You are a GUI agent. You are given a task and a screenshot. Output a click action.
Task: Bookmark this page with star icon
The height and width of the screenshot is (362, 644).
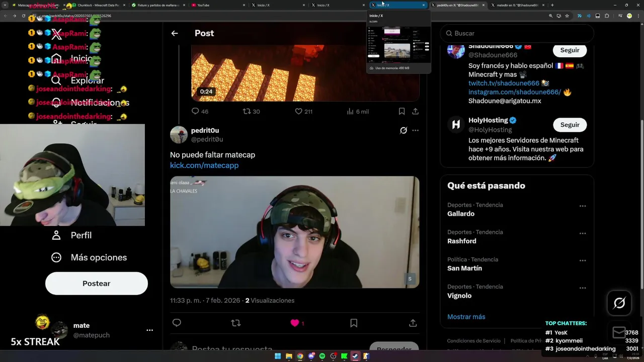click(567, 16)
